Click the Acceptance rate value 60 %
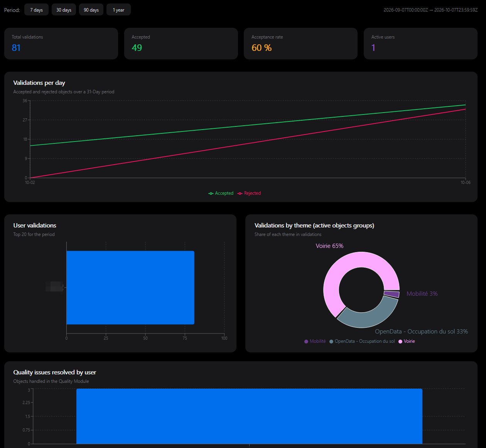Screen dimensions: 486x448 click(262, 48)
